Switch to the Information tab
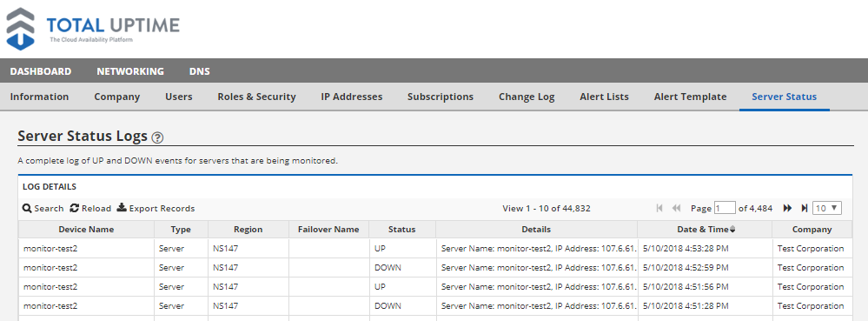The width and height of the screenshot is (868, 321). coord(39,97)
